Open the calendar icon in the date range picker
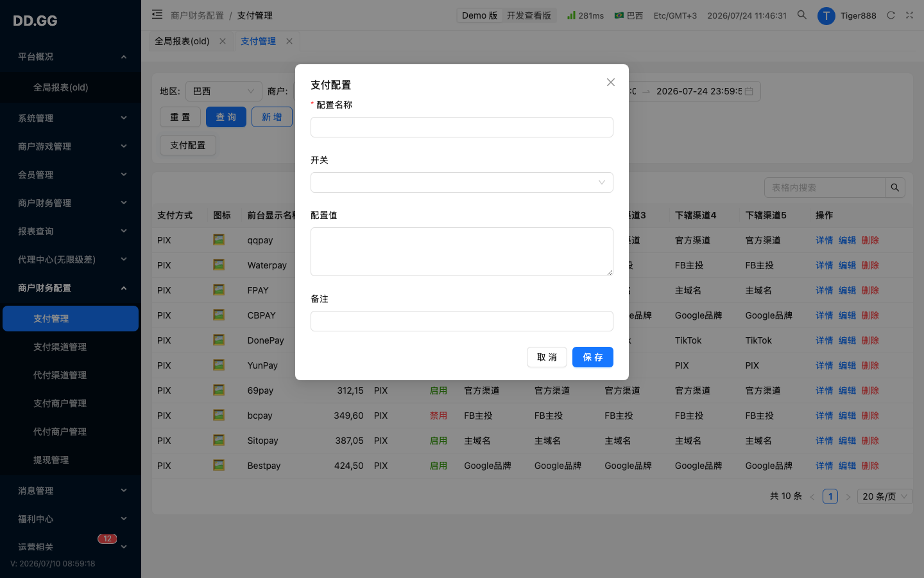This screenshot has height=578, width=924. click(x=749, y=91)
